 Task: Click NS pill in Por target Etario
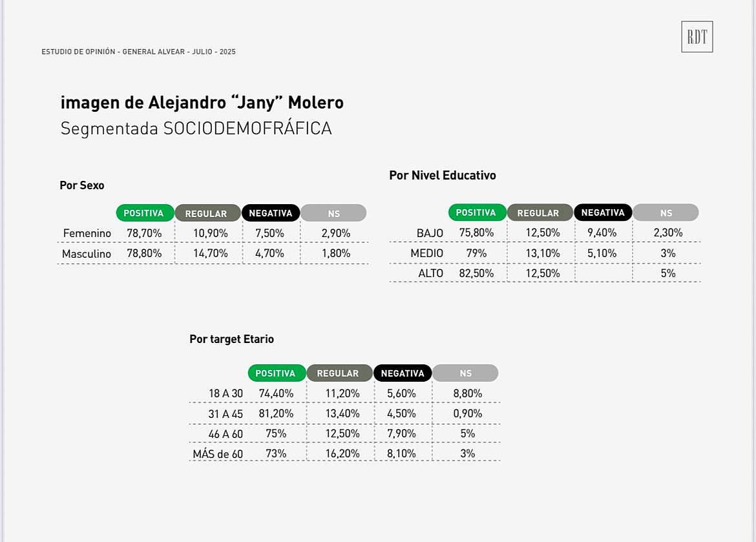tap(465, 373)
